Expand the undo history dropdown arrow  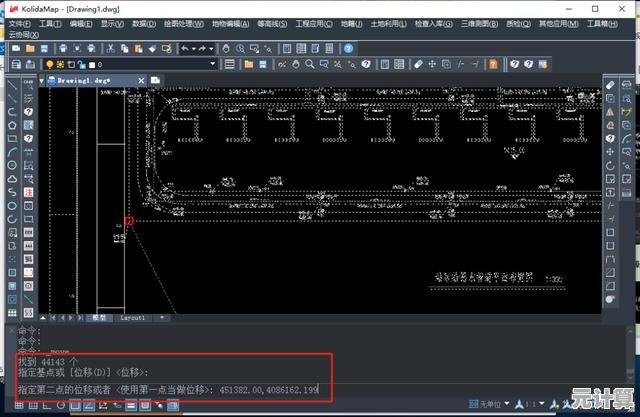click(x=195, y=47)
